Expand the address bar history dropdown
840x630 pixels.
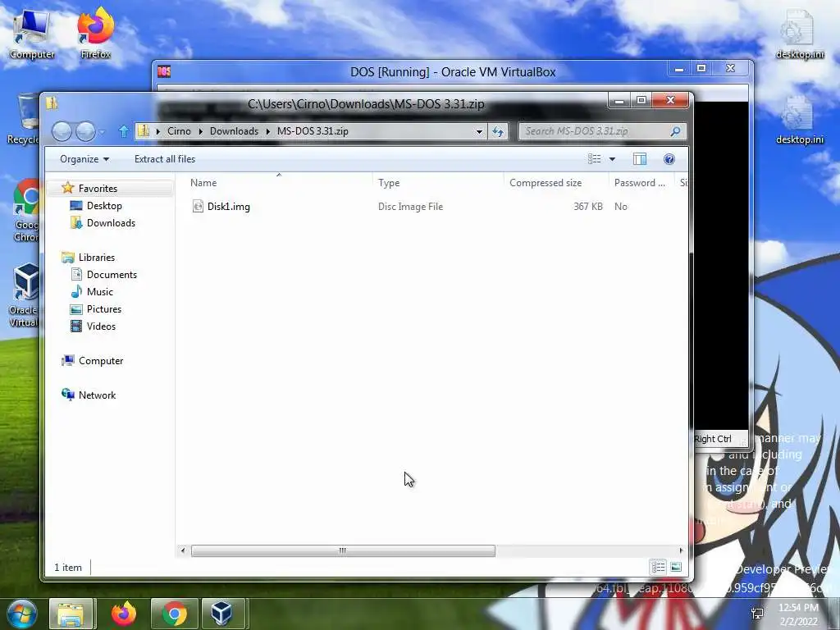479,131
